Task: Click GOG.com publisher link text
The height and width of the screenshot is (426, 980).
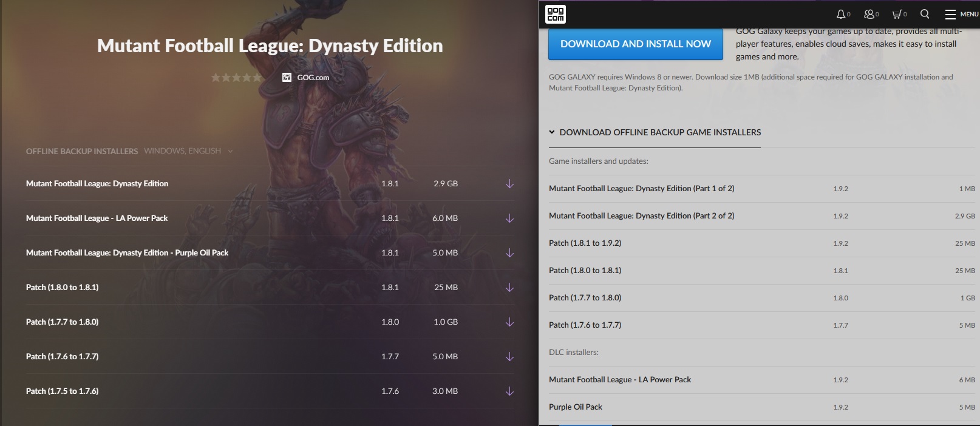Action: click(313, 78)
